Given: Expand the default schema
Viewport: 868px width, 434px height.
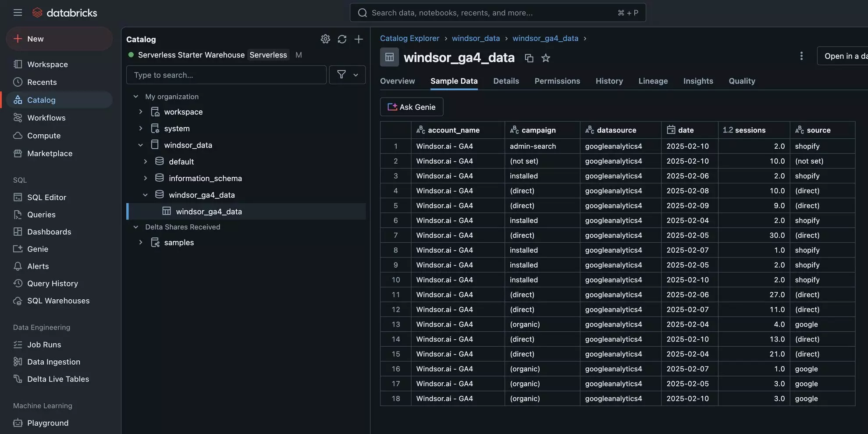Looking at the screenshot, I should (x=145, y=161).
